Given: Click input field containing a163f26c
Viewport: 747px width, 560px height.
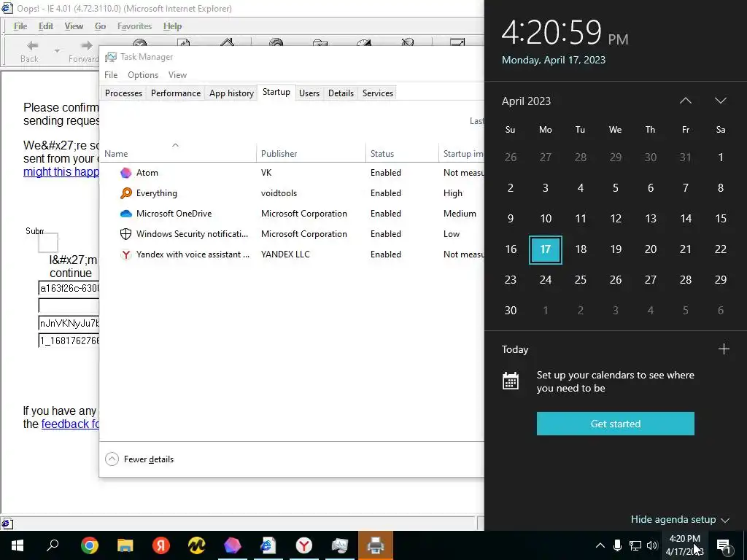Looking at the screenshot, I should (69, 288).
